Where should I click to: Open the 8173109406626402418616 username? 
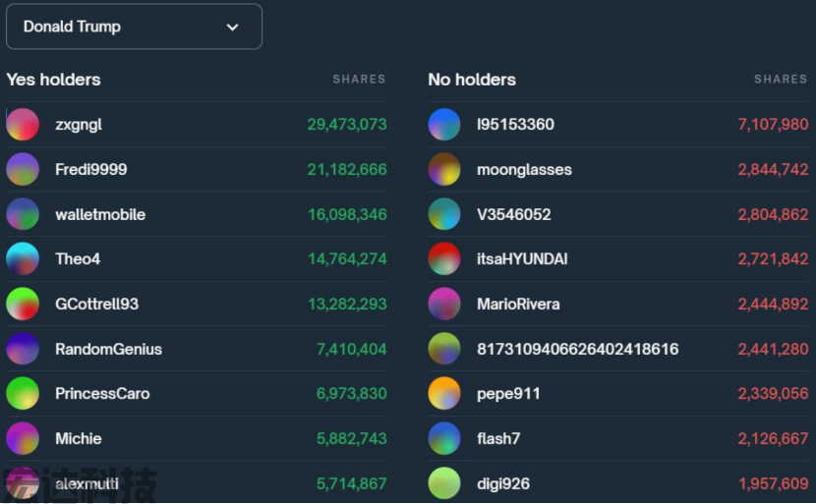click(x=578, y=349)
